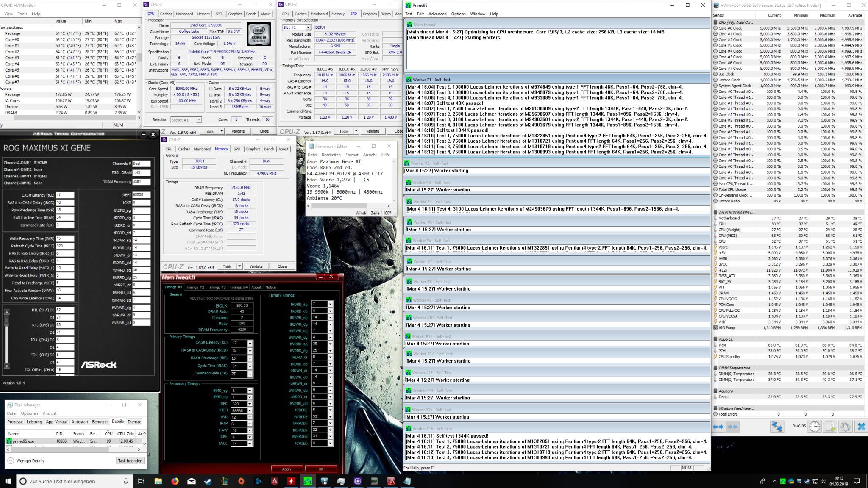Open Steam from the taskbar
Screen dimensions: 868x488
tap(208, 481)
